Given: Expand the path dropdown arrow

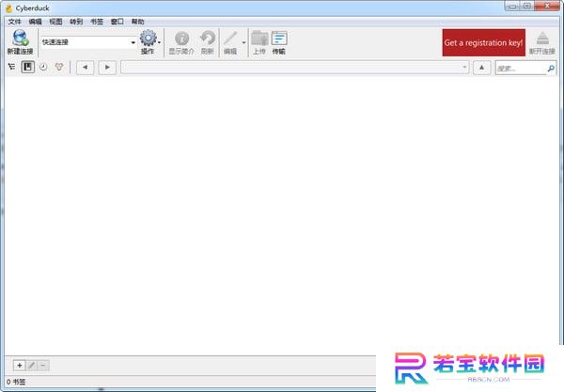Looking at the screenshot, I should [x=464, y=68].
